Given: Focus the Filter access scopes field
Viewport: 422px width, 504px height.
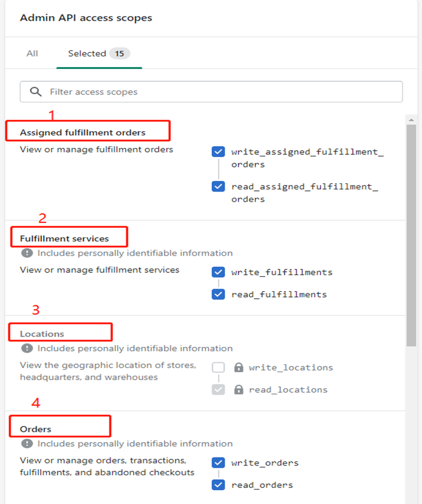Looking at the screenshot, I should pyautogui.click(x=211, y=92).
